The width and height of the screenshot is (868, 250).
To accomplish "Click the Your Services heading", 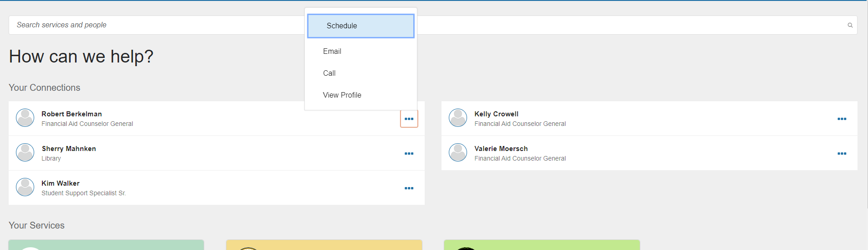I will (x=36, y=225).
